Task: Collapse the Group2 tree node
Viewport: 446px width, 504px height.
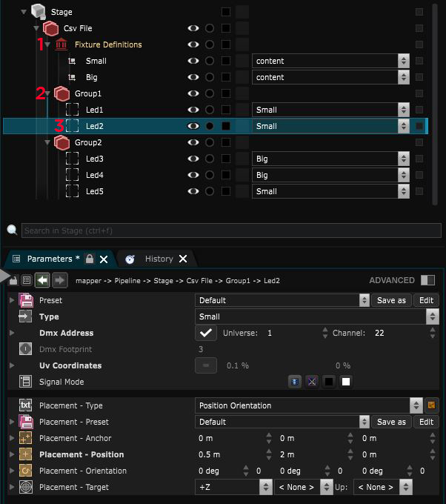Action: pyautogui.click(x=48, y=142)
